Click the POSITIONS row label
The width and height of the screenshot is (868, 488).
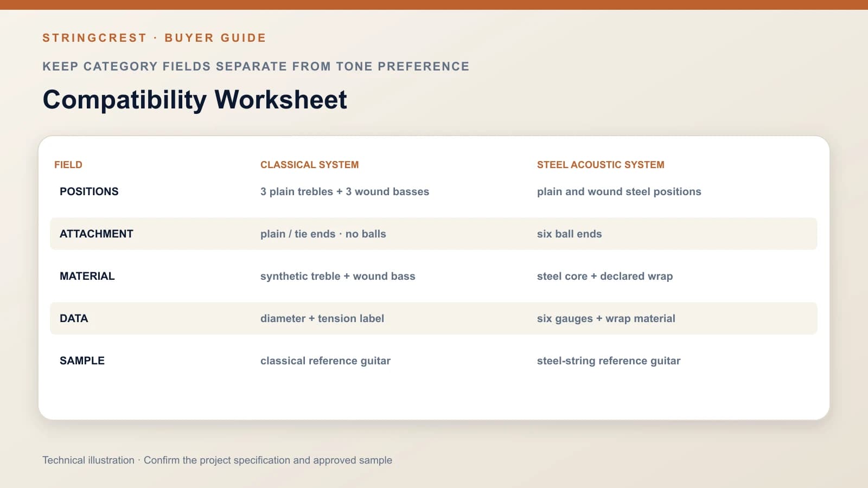[x=89, y=191]
